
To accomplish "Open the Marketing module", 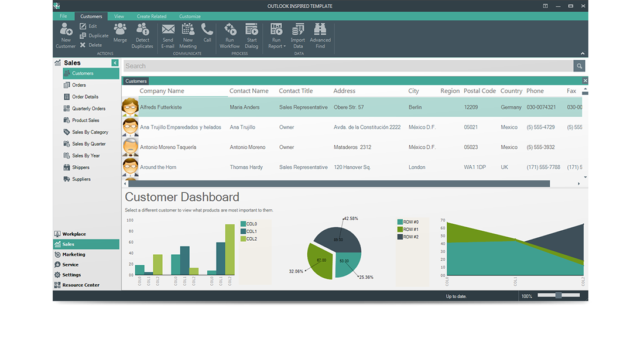I will (74, 255).
